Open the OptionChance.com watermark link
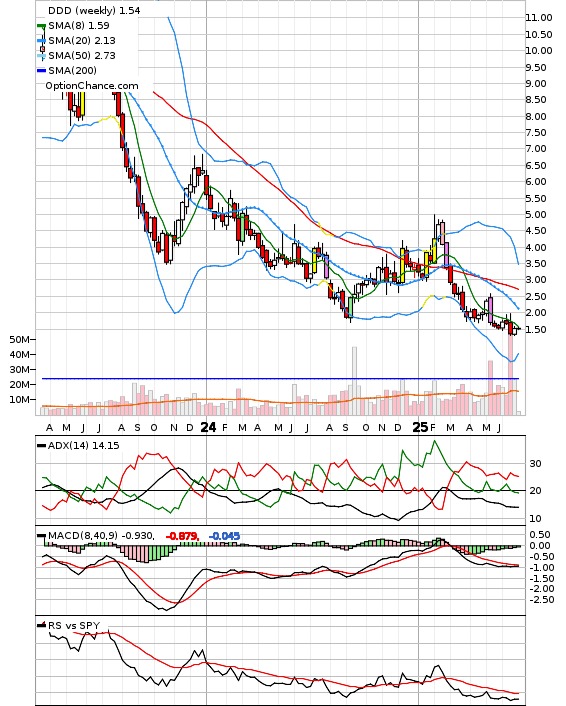The image size is (566, 706). point(92,86)
